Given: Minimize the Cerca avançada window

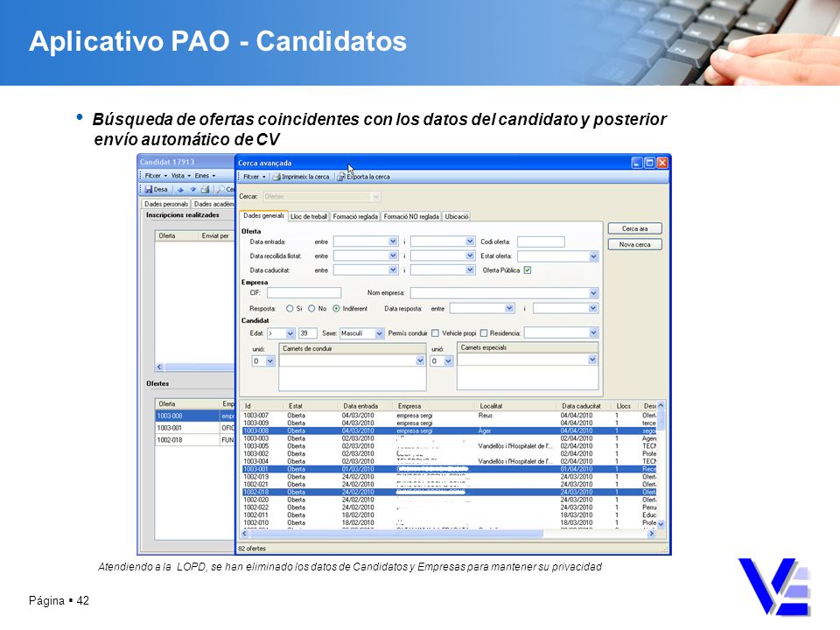Looking at the screenshot, I should [636, 163].
